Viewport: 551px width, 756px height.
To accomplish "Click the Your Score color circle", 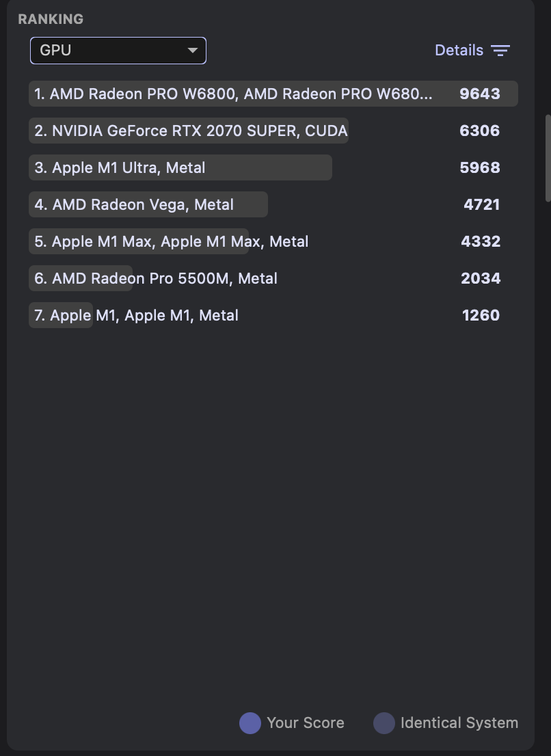I will (250, 723).
